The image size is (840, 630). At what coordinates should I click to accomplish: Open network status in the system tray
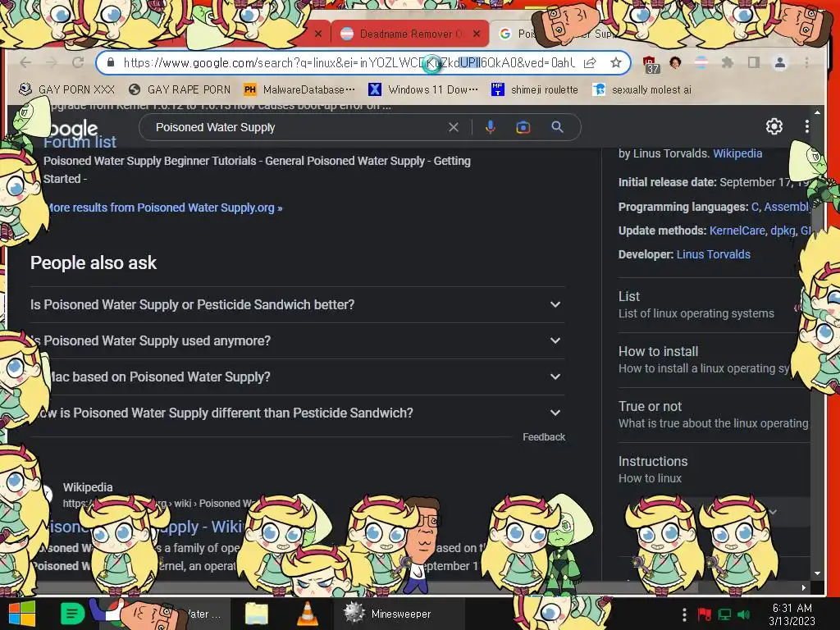click(725, 614)
